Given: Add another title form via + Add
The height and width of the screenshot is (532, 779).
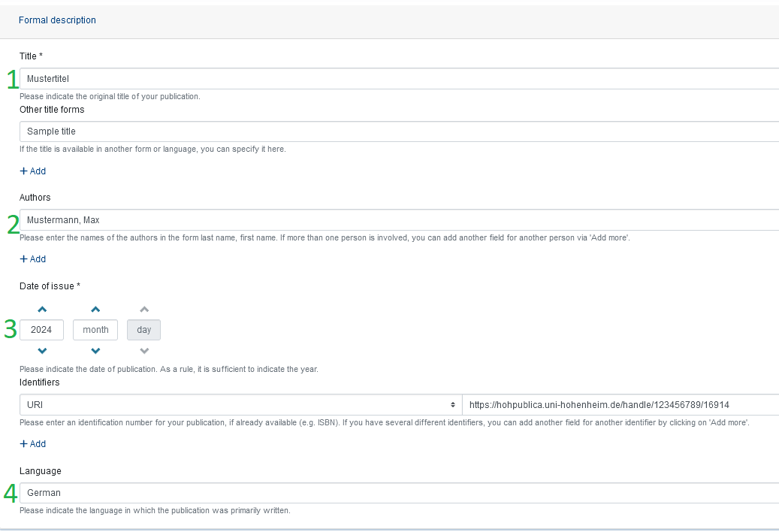Looking at the screenshot, I should tap(33, 171).
